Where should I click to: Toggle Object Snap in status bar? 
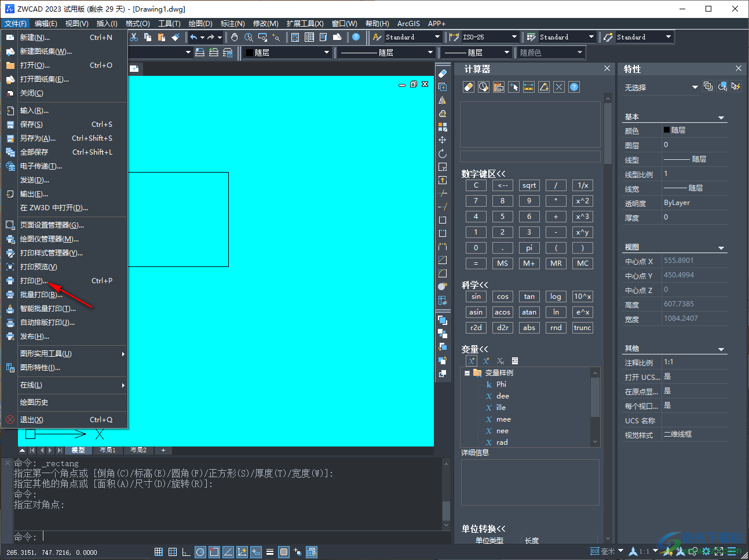click(x=214, y=552)
